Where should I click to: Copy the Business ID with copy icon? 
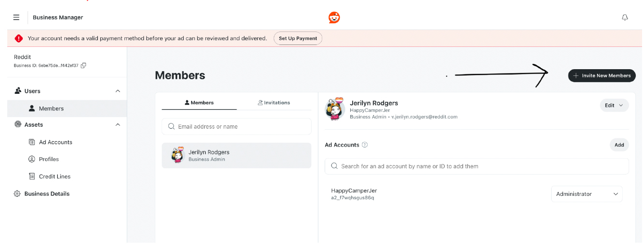coord(83,65)
